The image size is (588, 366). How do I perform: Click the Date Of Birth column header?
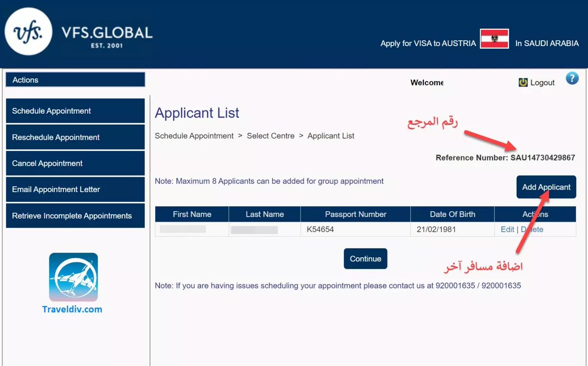452,214
